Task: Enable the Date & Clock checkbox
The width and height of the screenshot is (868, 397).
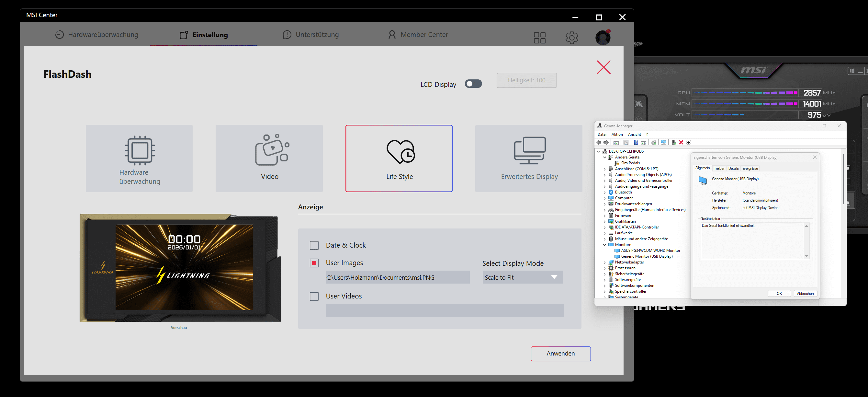Action: [314, 245]
